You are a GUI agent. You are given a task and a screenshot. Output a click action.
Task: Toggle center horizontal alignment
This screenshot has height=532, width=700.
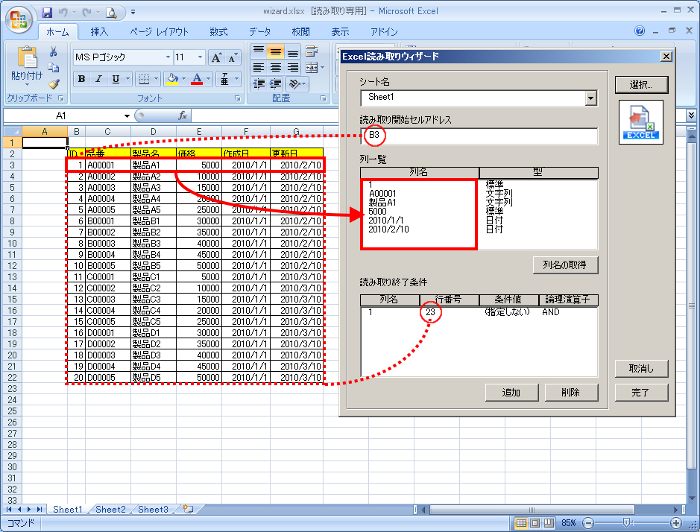(276, 68)
